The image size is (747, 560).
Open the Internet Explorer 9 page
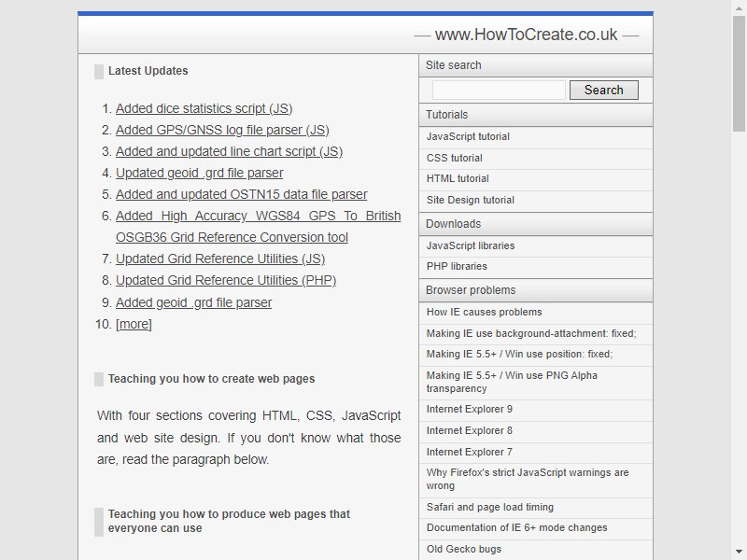click(536, 409)
